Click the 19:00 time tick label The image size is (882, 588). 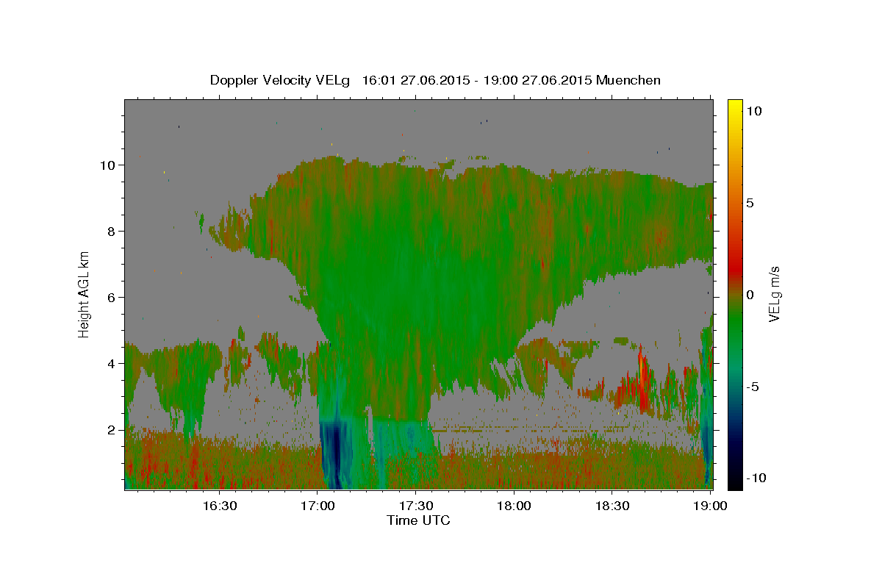click(710, 506)
